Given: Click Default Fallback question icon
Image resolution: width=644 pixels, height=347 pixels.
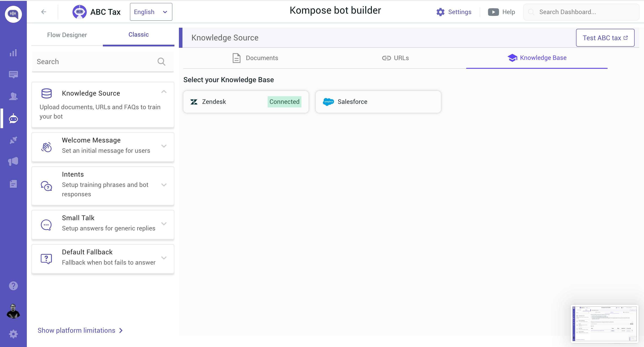Looking at the screenshot, I should [x=46, y=259].
